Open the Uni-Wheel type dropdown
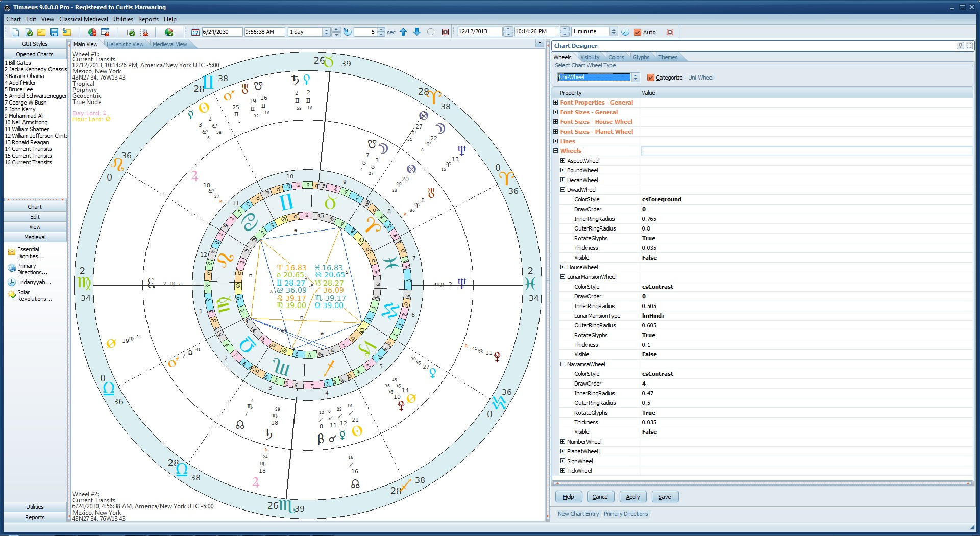Screen dimensions: 980x536 click(635, 78)
